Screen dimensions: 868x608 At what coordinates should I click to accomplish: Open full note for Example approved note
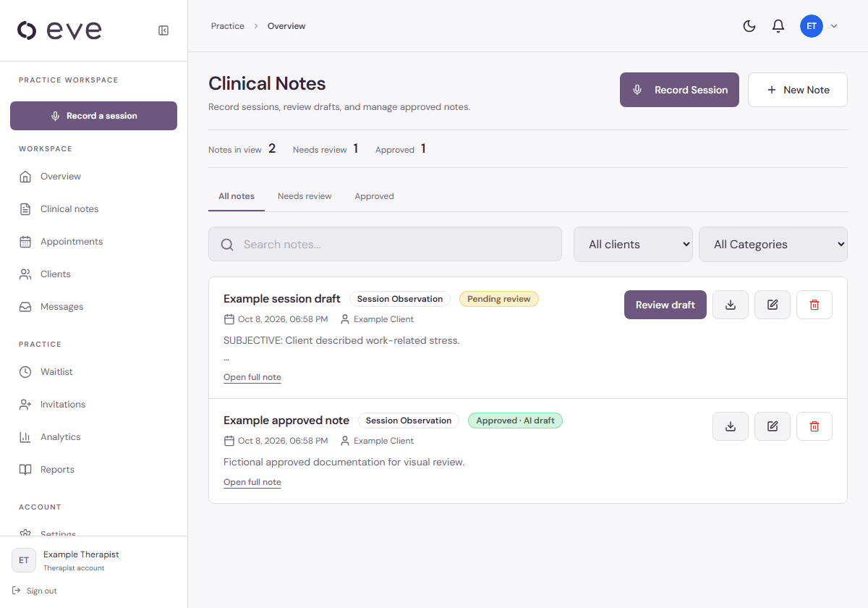tap(252, 482)
